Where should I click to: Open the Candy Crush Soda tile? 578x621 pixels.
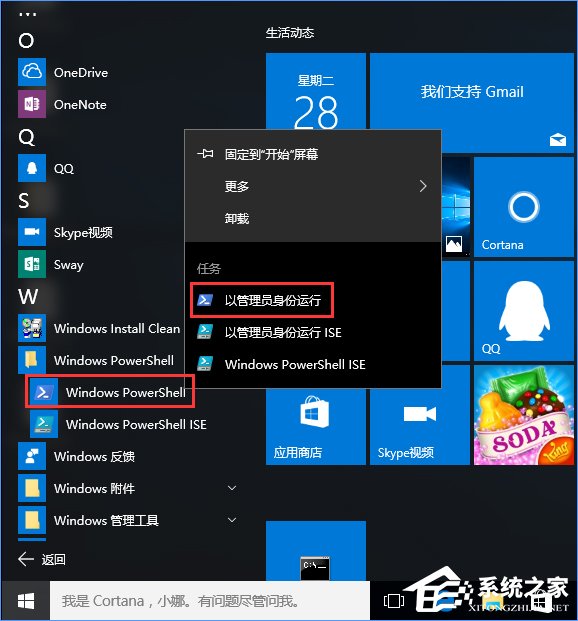pos(524,415)
